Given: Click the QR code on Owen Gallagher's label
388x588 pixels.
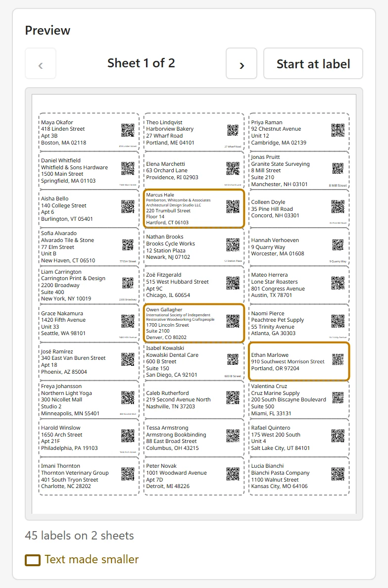Looking at the screenshot, I should tap(233, 321).
